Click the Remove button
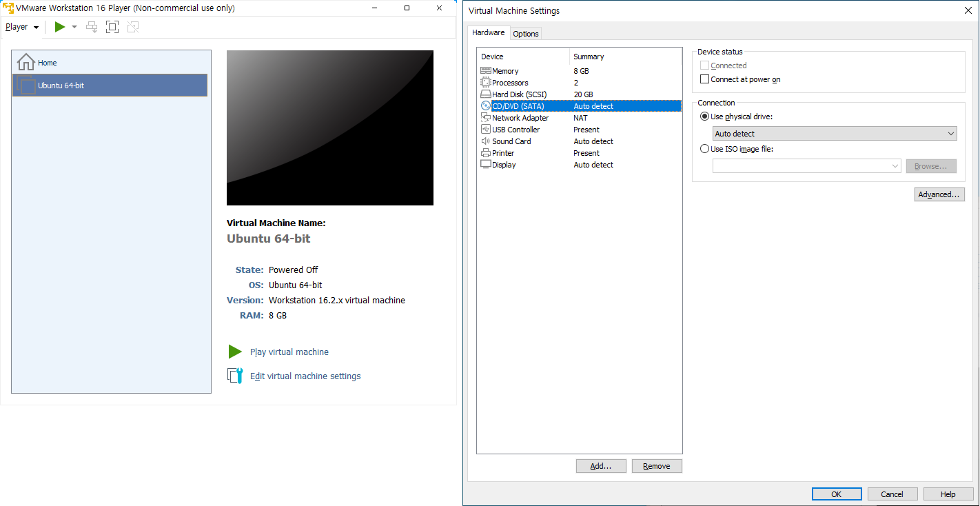980x506 pixels. (657, 466)
